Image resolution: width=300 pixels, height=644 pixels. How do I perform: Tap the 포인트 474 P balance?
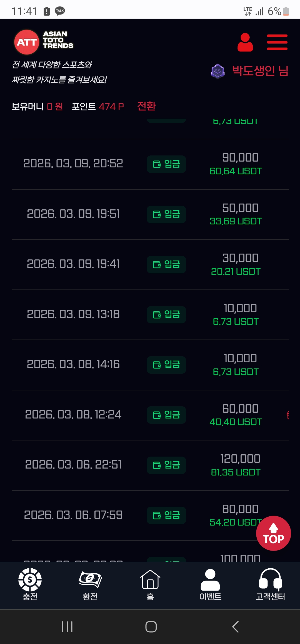pyautogui.click(x=97, y=106)
